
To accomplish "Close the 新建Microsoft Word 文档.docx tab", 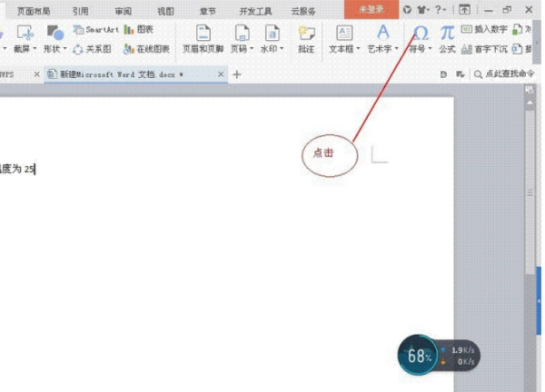I will tap(221, 74).
